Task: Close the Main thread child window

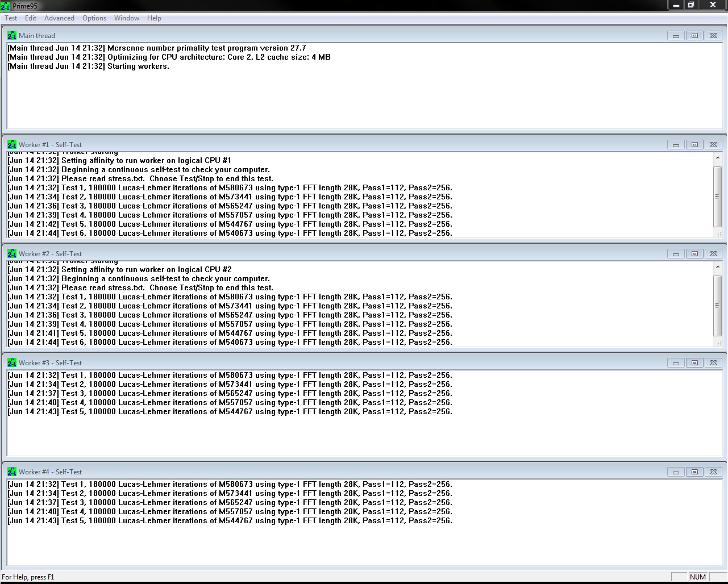Action: point(713,35)
